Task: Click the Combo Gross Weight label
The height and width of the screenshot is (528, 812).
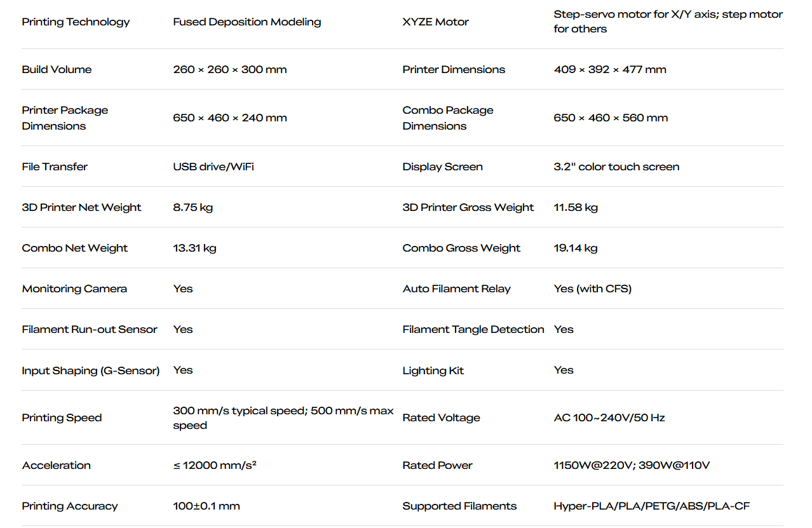Action: click(x=461, y=248)
